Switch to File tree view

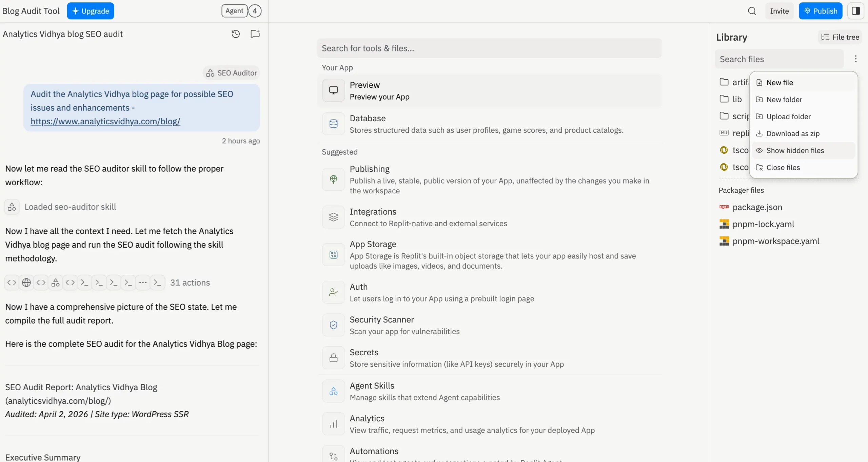840,37
